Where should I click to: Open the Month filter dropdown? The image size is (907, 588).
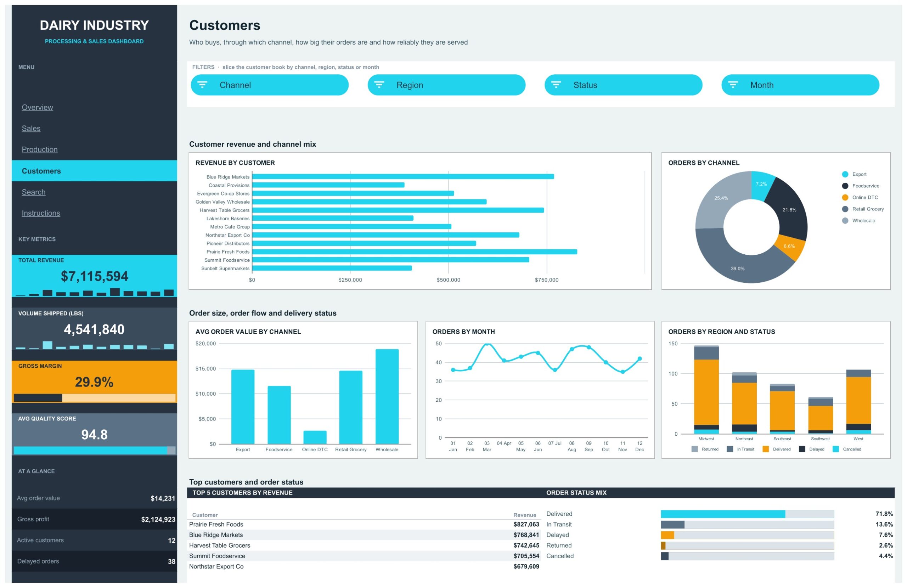pyautogui.click(x=800, y=85)
